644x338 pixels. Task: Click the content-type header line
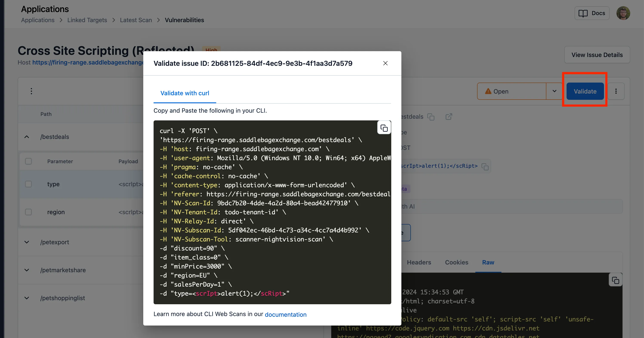pos(257,185)
